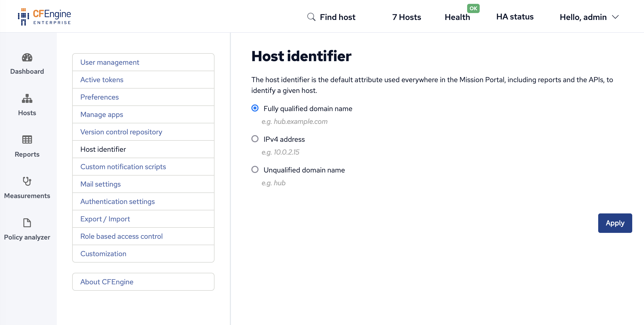Open Reports from the sidebar
This screenshot has width=644, height=325.
pos(27,146)
